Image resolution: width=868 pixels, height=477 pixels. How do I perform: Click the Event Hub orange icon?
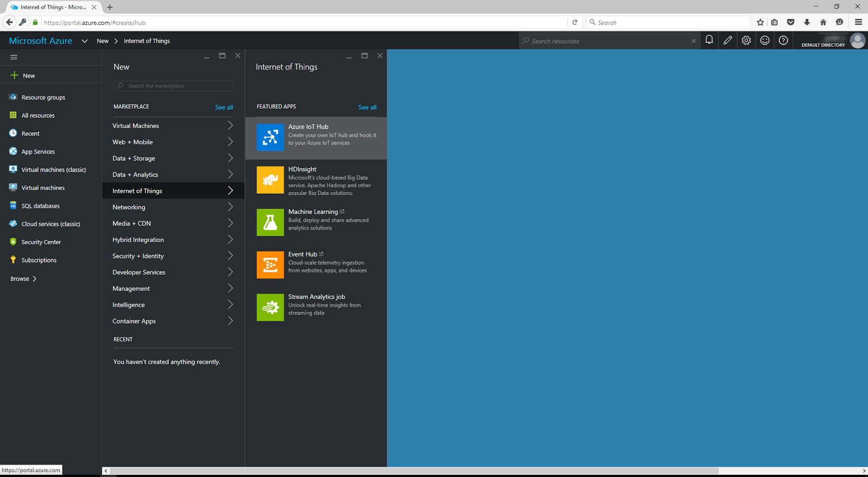pos(270,265)
